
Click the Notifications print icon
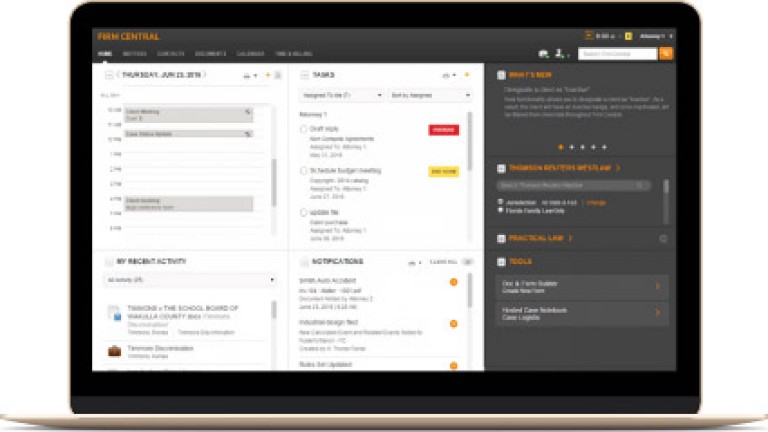411,262
